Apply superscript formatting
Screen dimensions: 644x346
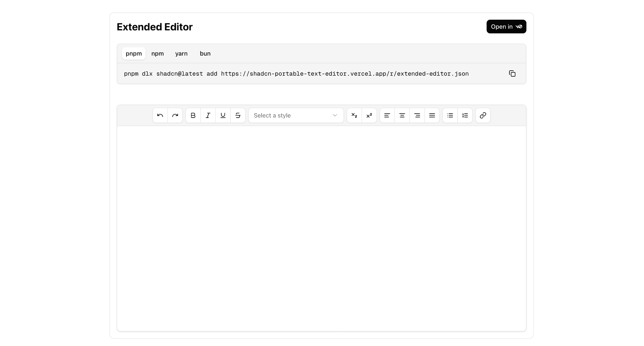pyautogui.click(x=369, y=116)
